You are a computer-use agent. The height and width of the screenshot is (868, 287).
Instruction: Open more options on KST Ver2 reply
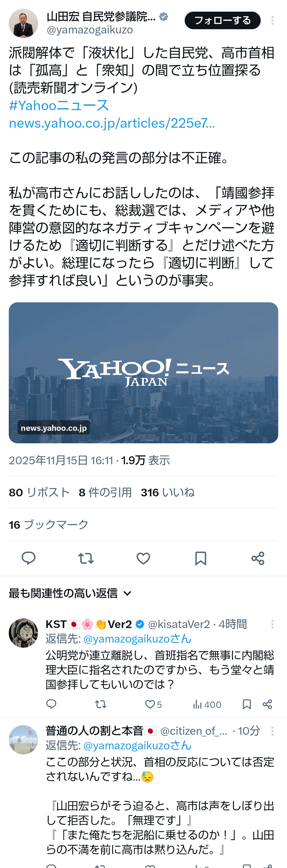pyautogui.click(x=272, y=624)
